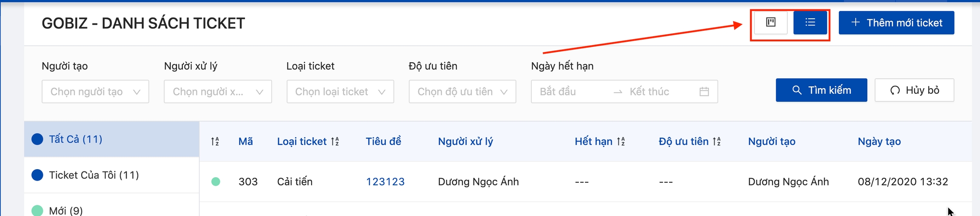
Task: Expand the Chọn độ ưu tiên dropdown
Action: click(x=462, y=92)
